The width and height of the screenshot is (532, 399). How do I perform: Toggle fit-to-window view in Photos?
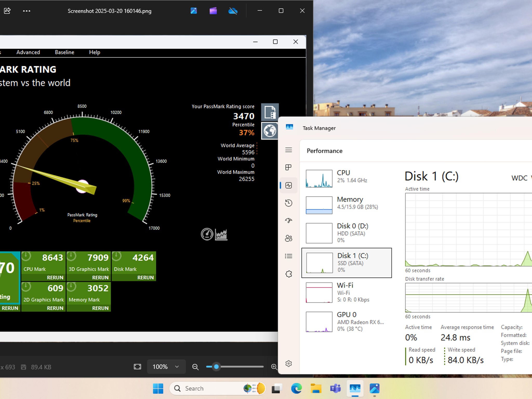point(137,367)
